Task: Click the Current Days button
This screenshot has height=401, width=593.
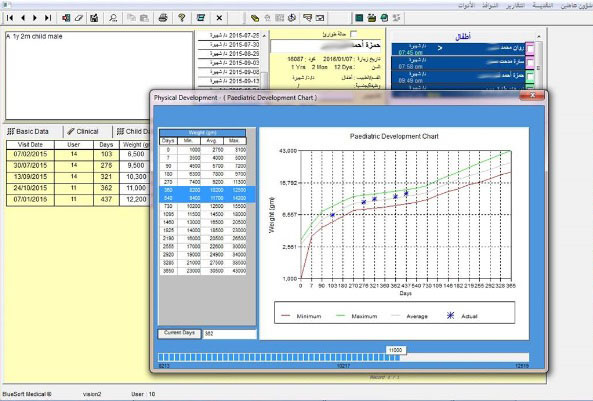Action: coord(179,333)
